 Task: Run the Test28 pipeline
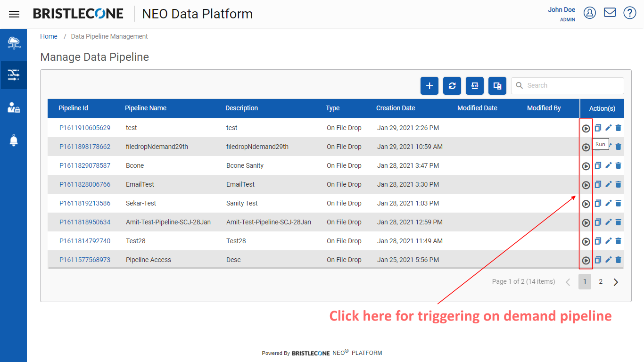pos(586,241)
